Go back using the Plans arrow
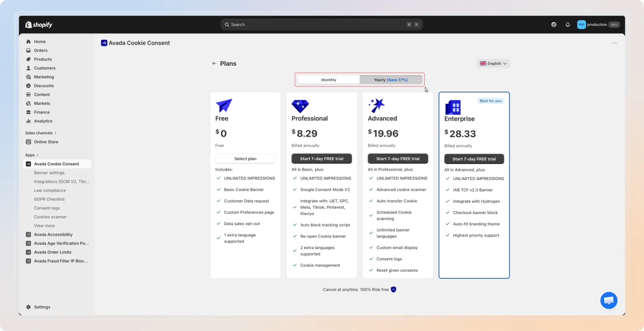 pos(214,63)
